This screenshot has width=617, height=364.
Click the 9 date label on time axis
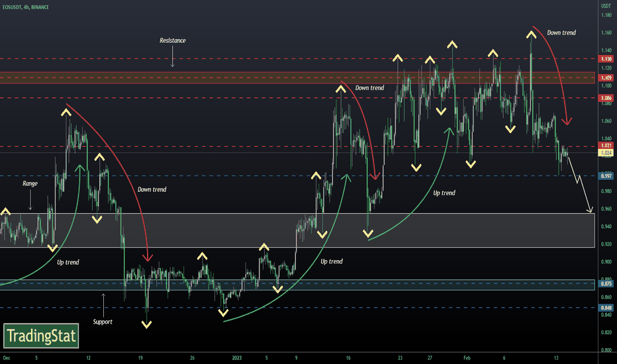(x=297, y=358)
